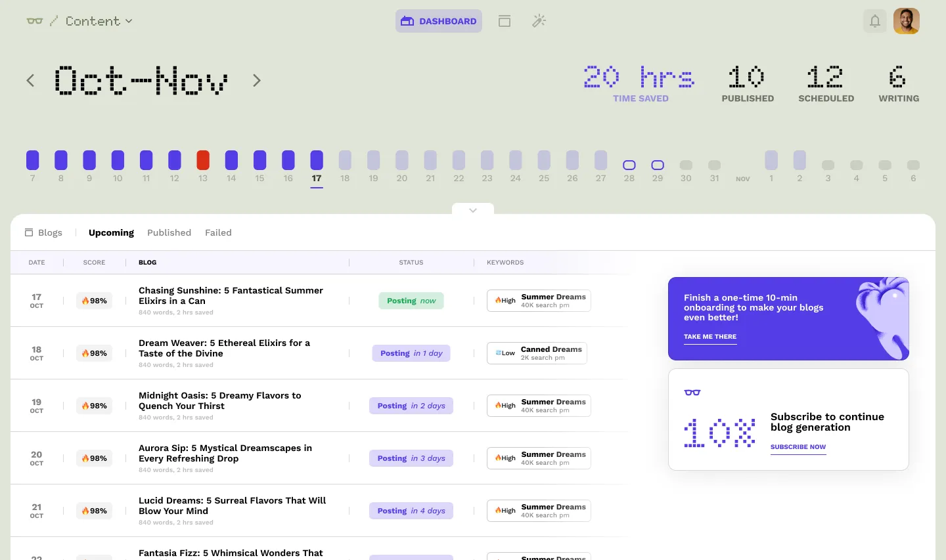Click the Blogs panel icon
Image resolution: width=946 pixels, height=560 pixels.
pos(29,232)
